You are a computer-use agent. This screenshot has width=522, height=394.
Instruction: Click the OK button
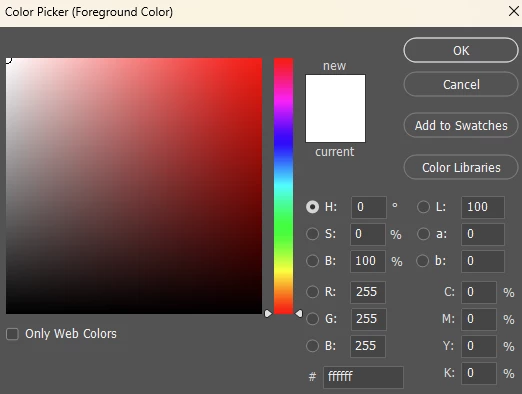461,50
